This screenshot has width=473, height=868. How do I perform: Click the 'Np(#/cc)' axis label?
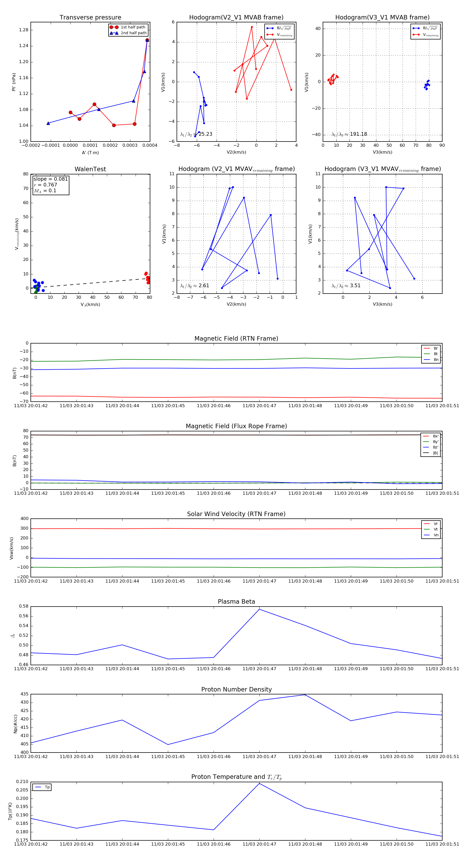15,724
